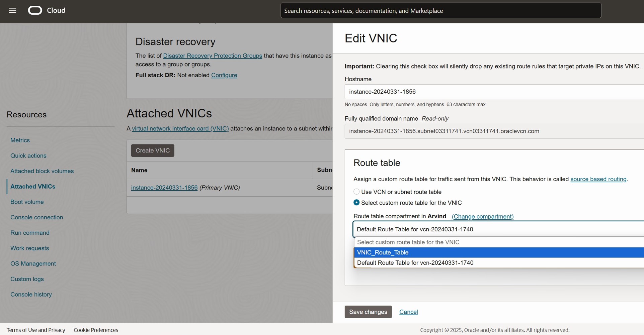Open Boot volume resource section
644x335 pixels.
coord(27,202)
